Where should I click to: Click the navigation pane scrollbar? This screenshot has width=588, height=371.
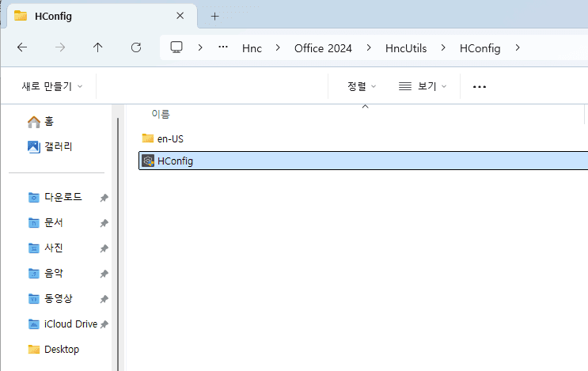pyautogui.click(x=118, y=244)
